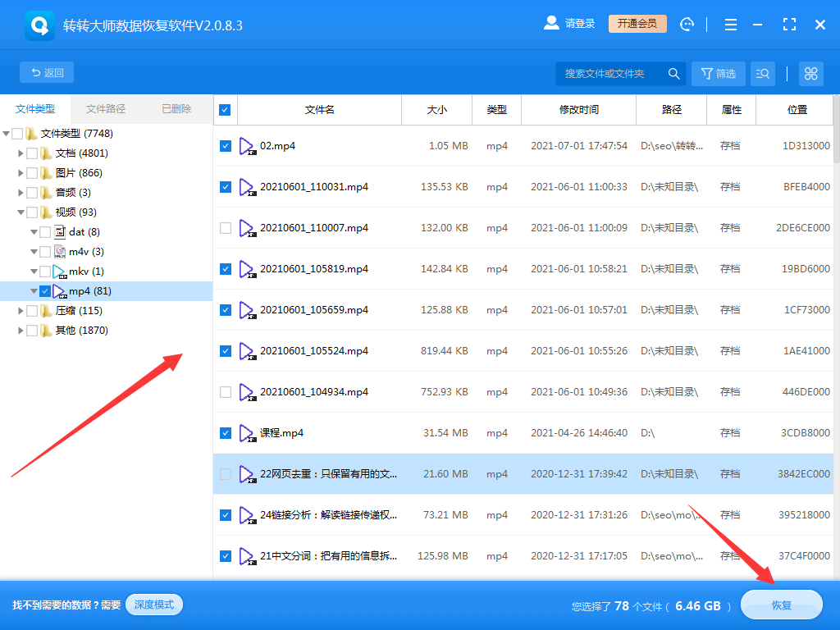
Task: Click the video icon for 02.mp4
Action: point(248,146)
